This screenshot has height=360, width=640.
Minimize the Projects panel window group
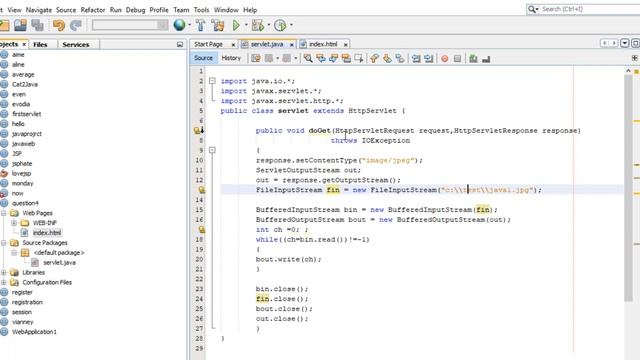click(180, 44)
